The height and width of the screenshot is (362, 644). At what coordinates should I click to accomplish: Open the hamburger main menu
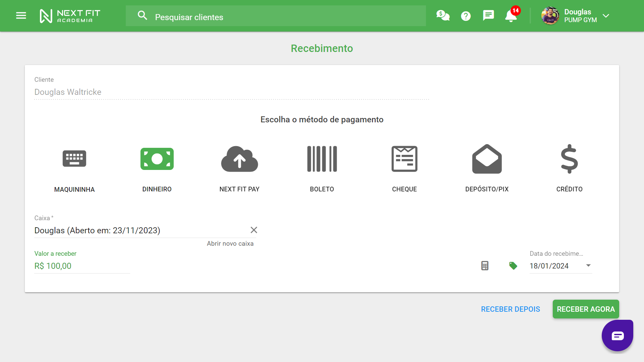[21, 15]
